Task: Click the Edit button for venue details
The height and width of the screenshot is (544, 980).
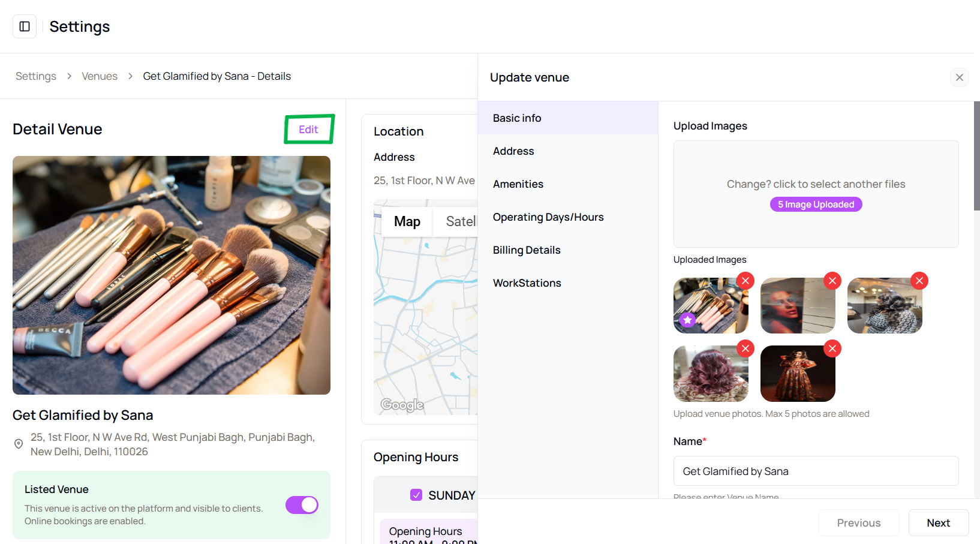Action: click(x=309, y=129)
